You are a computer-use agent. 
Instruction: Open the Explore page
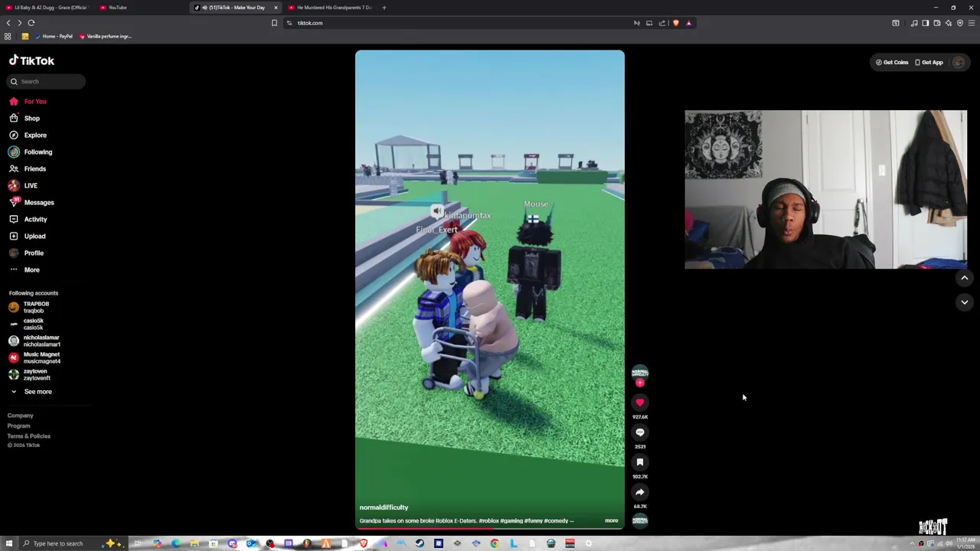point(28,135)
